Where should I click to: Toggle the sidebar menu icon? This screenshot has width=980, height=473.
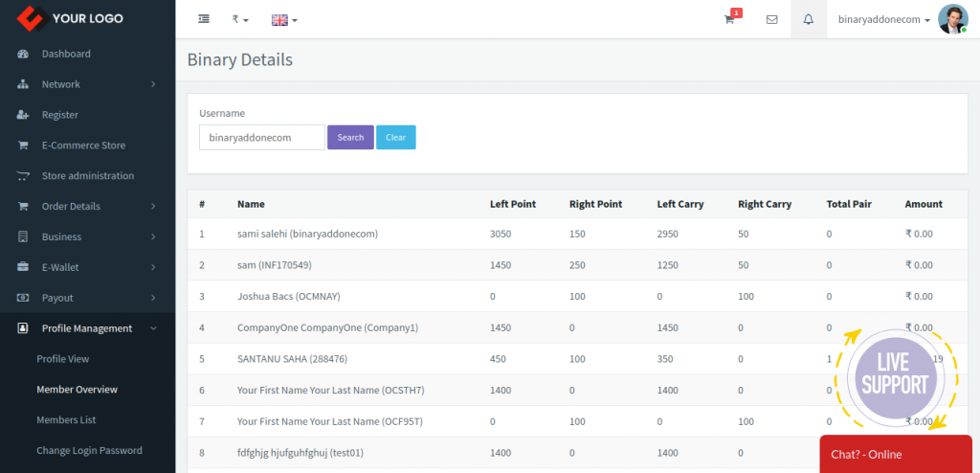pos(204,19)
